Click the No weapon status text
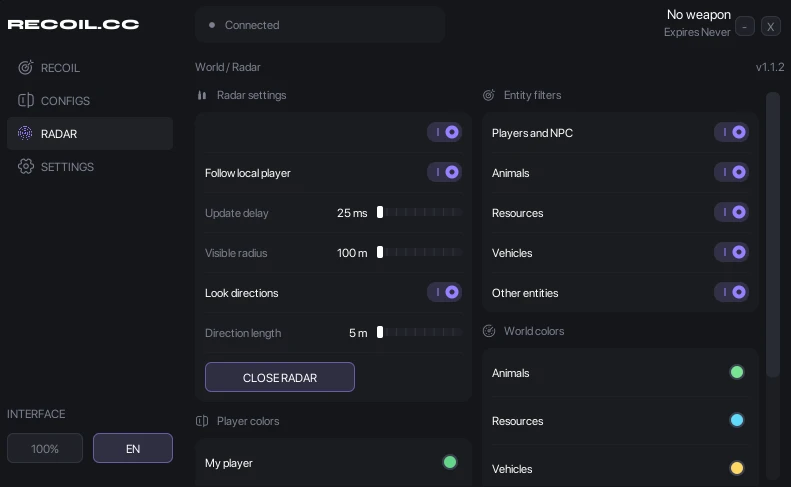 coord(699,15)
